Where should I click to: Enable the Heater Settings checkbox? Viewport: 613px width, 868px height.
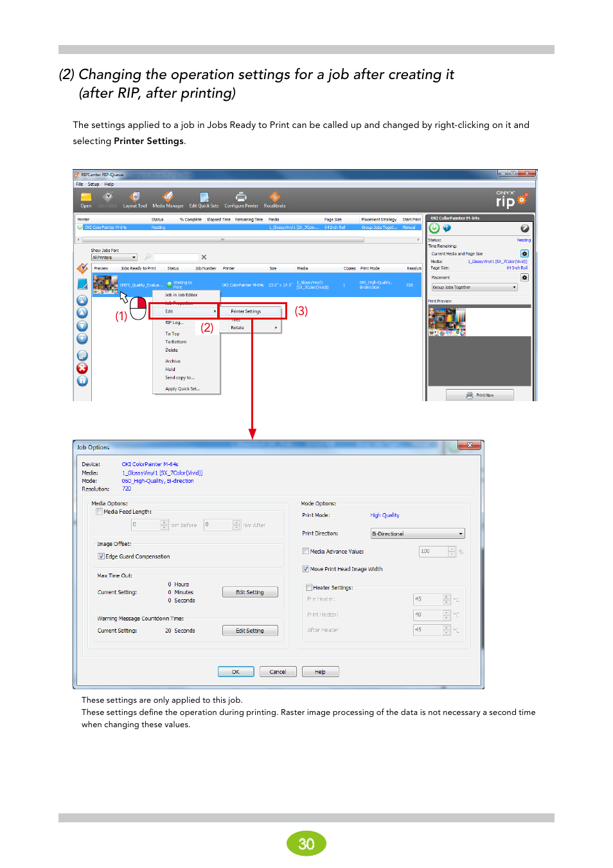(x=309, y=588)
